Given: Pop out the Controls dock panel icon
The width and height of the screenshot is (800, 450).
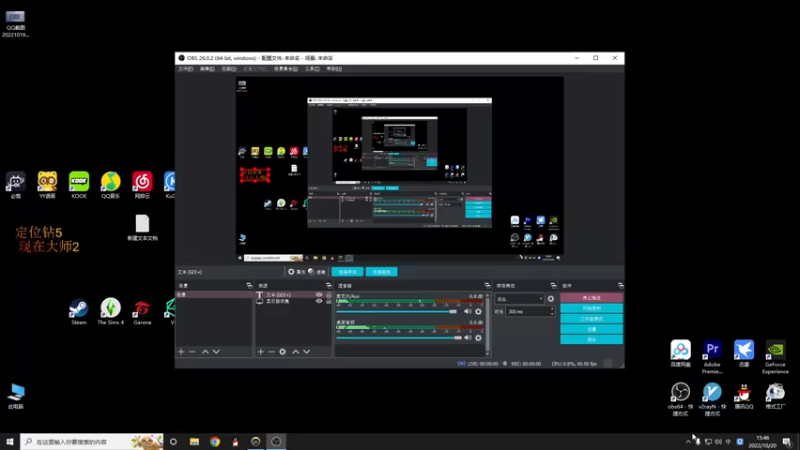Looking at the screenshot, I should tap(620, 286).
